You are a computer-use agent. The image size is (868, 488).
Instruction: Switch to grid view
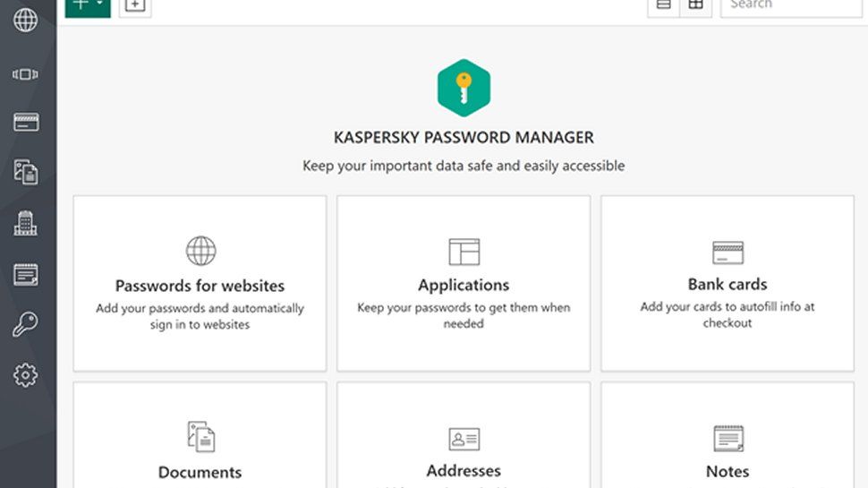coord(696,5)
